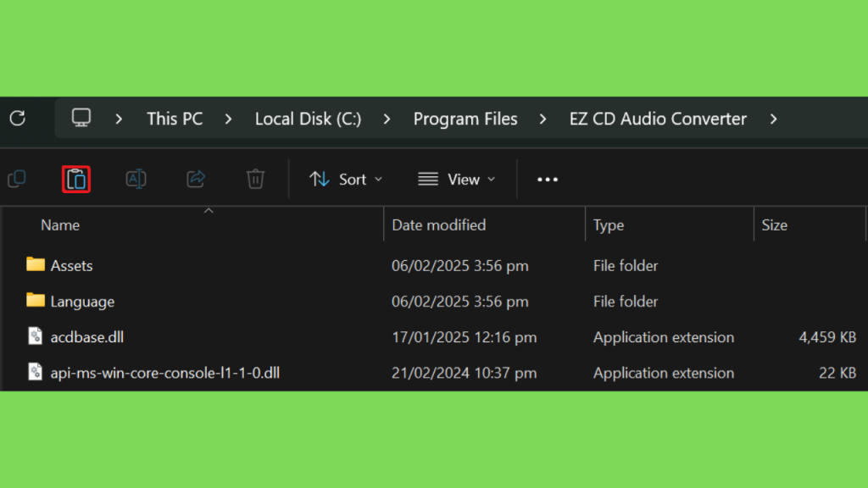Select the Language folder
The height and width of the screenshot is (488, 868).
tap(81, 302)
